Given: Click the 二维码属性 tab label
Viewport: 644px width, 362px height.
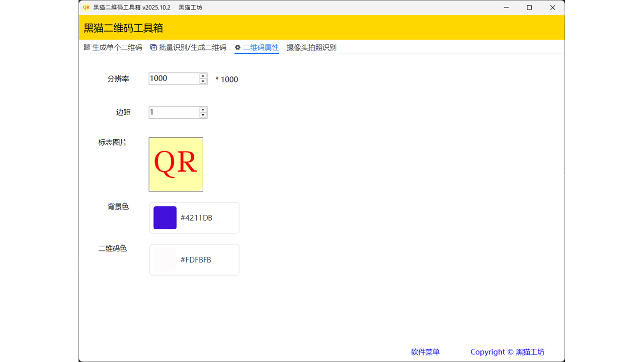Looking at the screenshot, I should (x=261, y=47).
